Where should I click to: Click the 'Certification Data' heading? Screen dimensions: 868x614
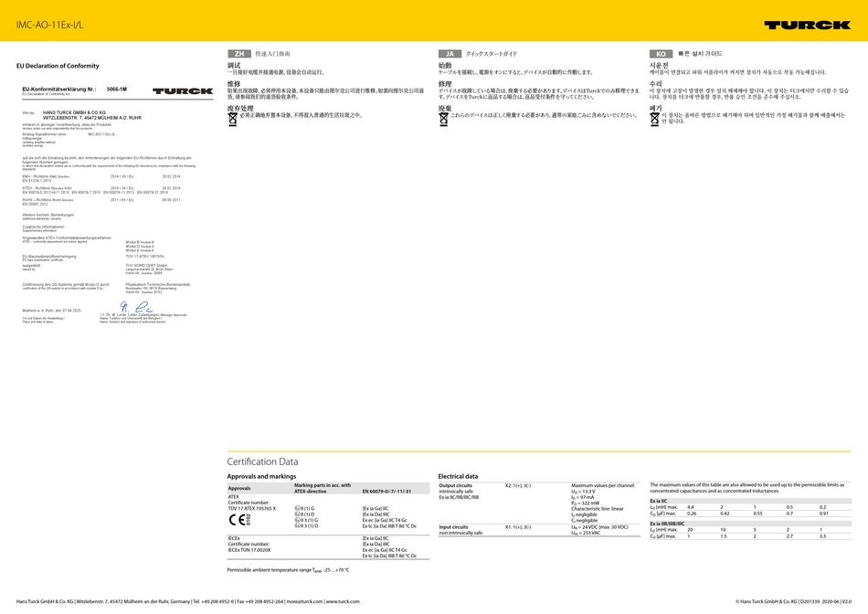262,461
